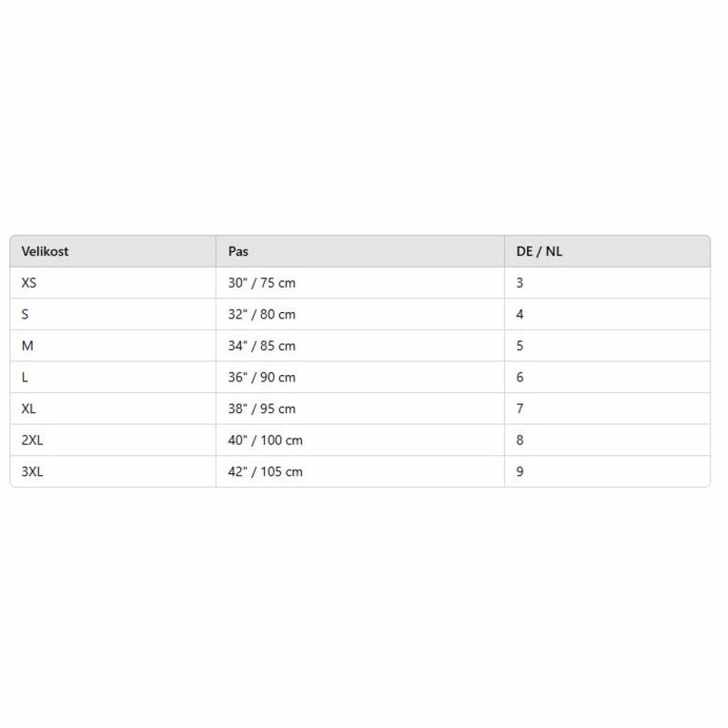Click DE / NL value 9
Image resolution: width=728 pixels, height=728 pixels.
coord(520,471)
